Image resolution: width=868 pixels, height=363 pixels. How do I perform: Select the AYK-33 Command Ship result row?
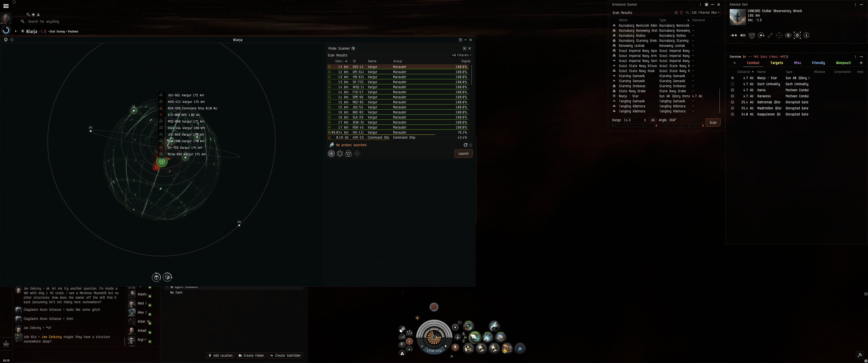point(398,138)
